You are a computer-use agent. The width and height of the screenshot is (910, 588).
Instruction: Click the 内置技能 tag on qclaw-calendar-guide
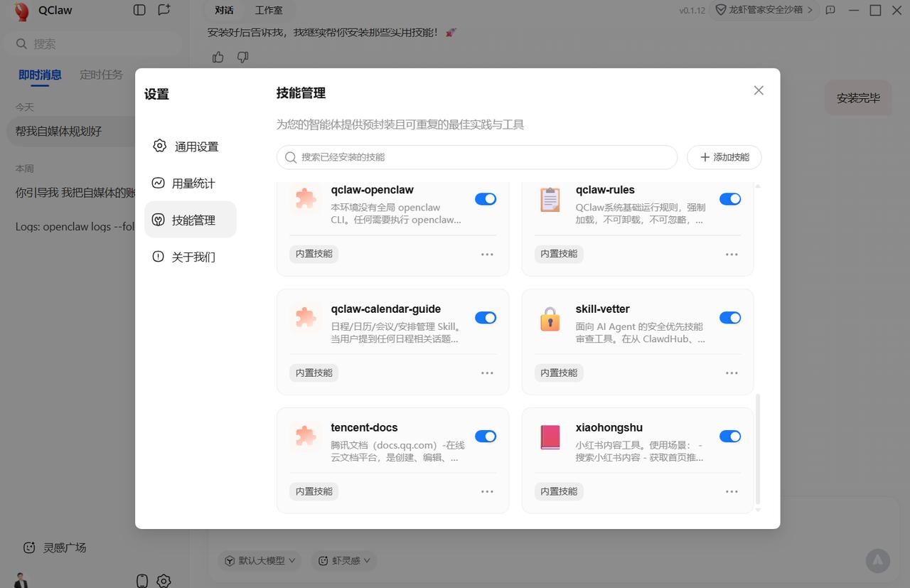tap(314, 373)
